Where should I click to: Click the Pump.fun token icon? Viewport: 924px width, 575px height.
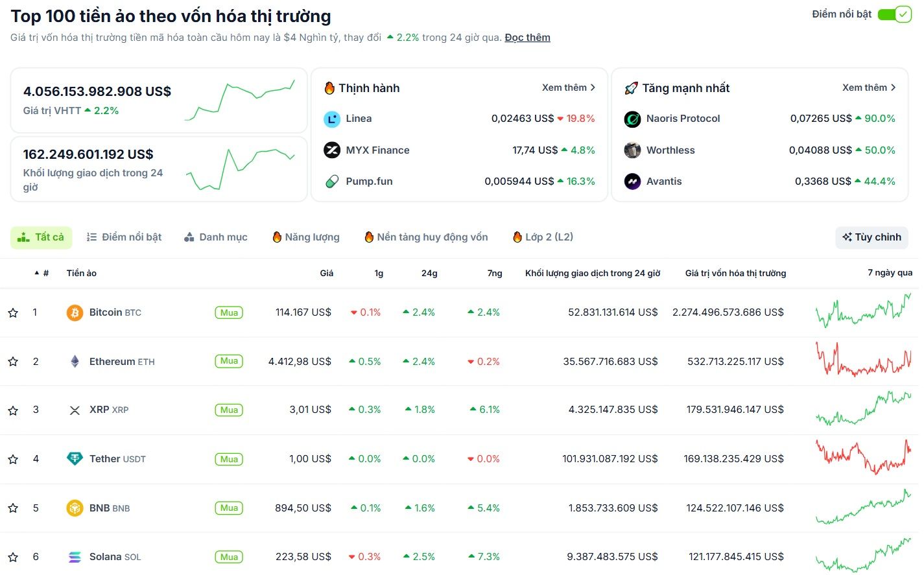(332, 182)
